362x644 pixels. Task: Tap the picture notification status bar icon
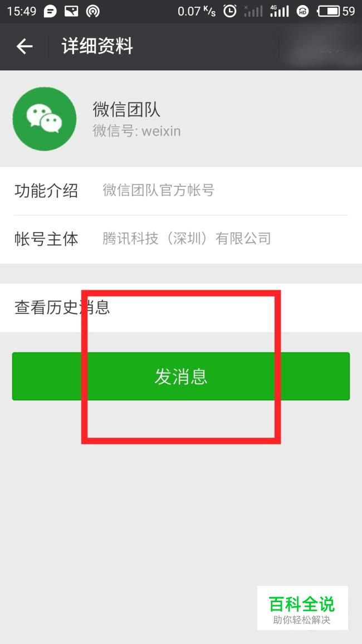[71, 11]
